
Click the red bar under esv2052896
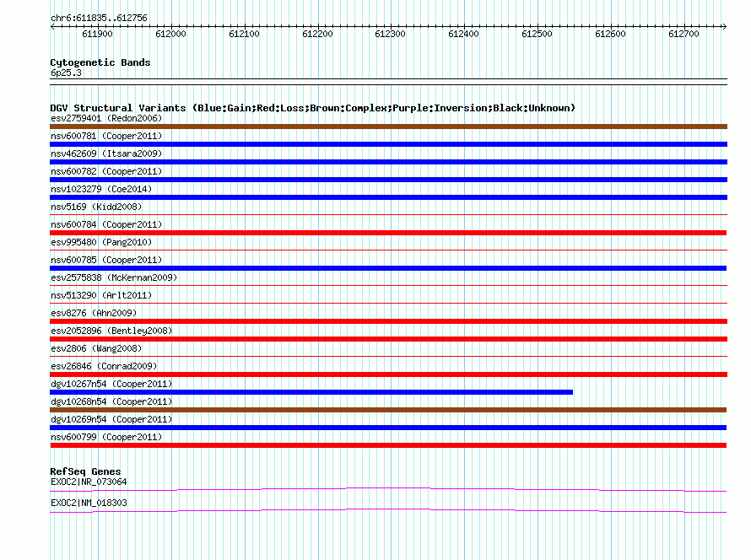click(x=388, y=339)
